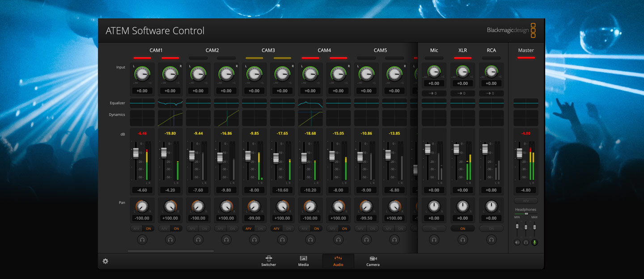
Task: Switch to the Camera tab
Action: coord(373,261)
